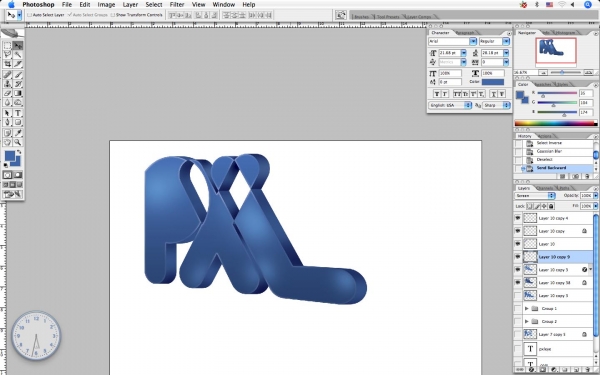Toggle Underline style in Character panel
The width and height of the screenshot is (600, 375).
pyautogui.click(x=494, y=94)
